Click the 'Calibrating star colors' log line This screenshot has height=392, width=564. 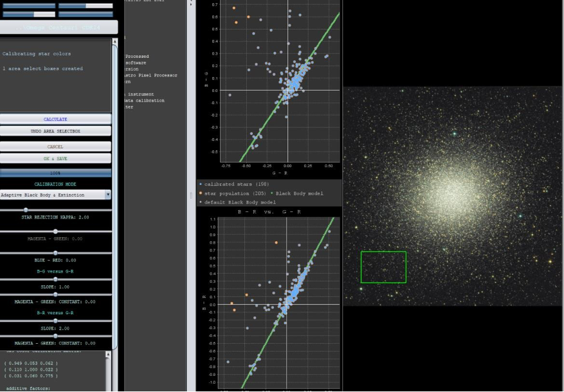(x=37, y=54)
